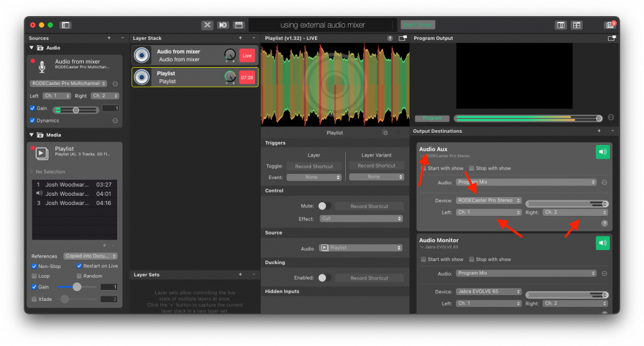This screenshot has height=346, width=644.
Task: Pop out the Program Output panel
Action: tap(612, 38)
